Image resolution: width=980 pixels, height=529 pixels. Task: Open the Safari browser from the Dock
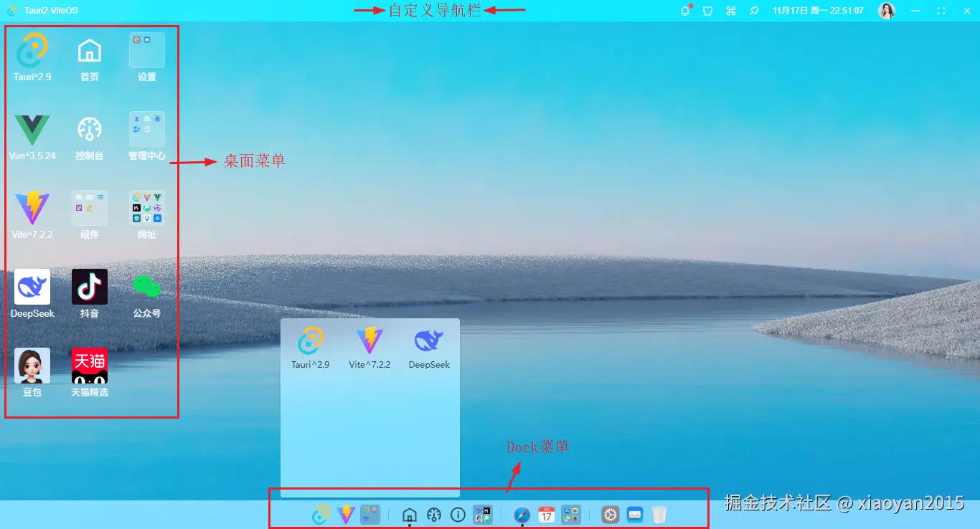click(x=522, y=514)
